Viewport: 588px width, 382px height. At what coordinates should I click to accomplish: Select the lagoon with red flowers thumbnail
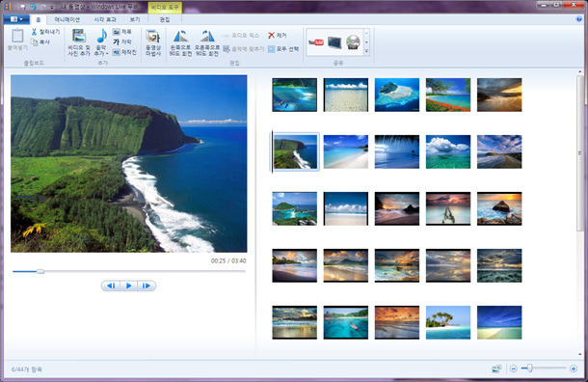[x=448, y=95]
